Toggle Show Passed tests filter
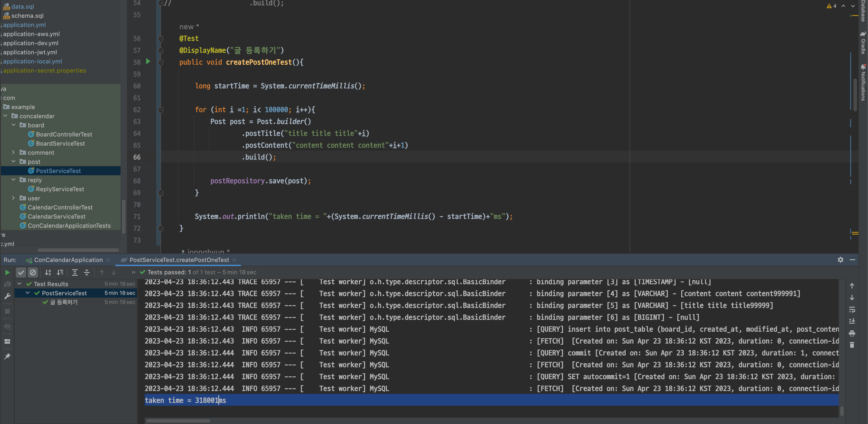Viewport: 868px width, 424px height. [21, 272]
